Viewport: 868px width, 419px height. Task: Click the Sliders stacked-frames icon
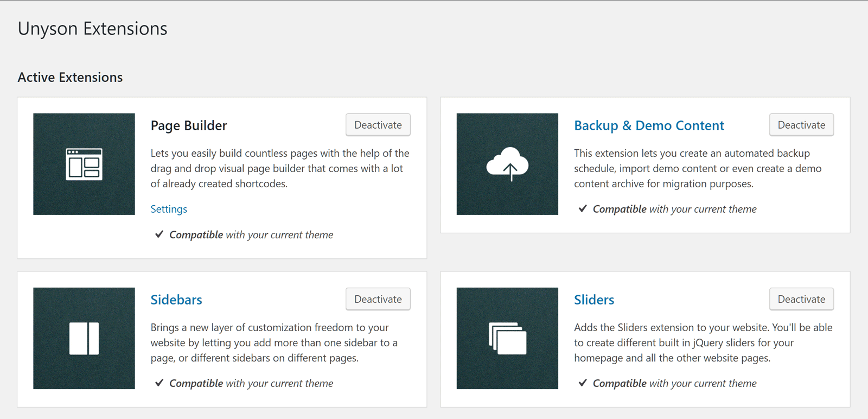(507, 338)
